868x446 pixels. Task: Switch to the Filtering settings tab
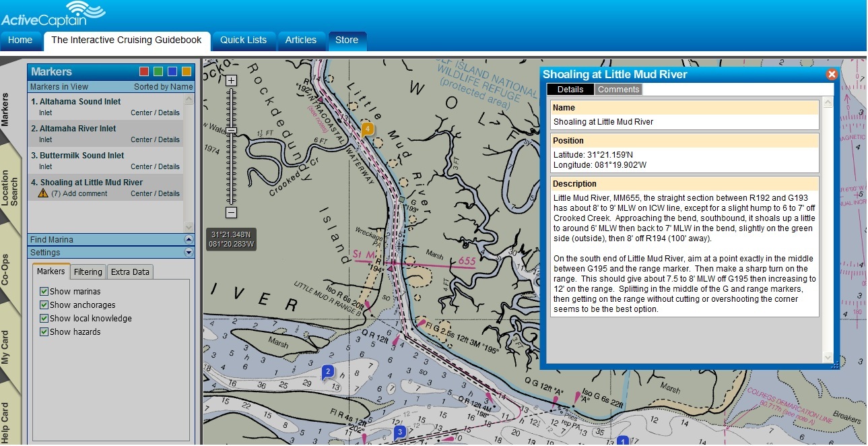pos(88,272)
